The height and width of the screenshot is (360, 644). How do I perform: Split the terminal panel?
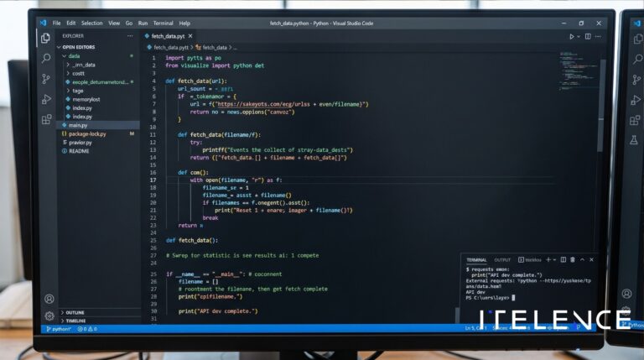tap(563, 260)
